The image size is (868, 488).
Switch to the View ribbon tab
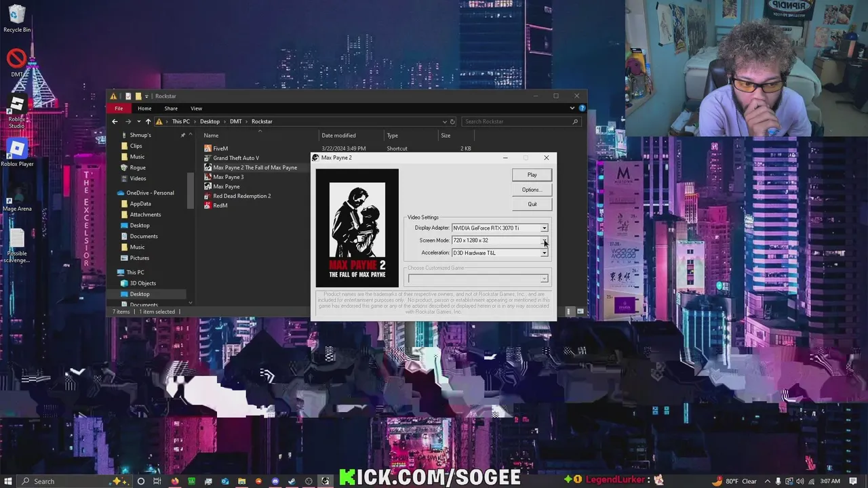point(196,108)
